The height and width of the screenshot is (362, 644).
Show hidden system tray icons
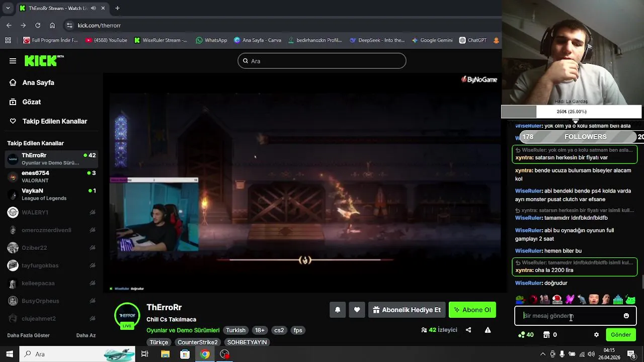click(542, 354)
